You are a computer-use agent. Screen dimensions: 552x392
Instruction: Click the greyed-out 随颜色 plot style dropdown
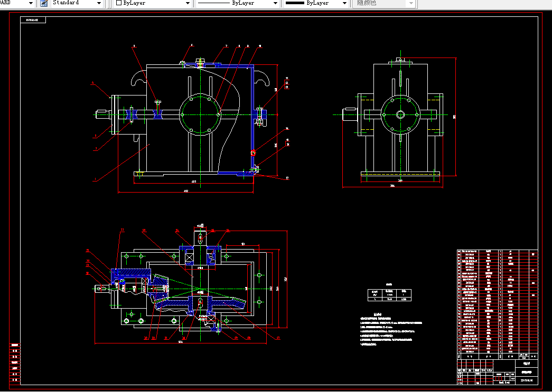tap(385, 3)
